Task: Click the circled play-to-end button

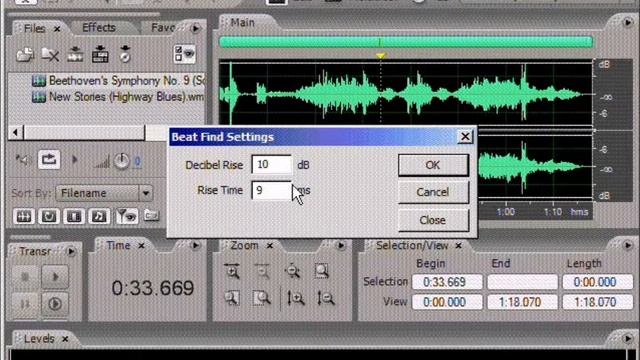Action: pos(56,304)
